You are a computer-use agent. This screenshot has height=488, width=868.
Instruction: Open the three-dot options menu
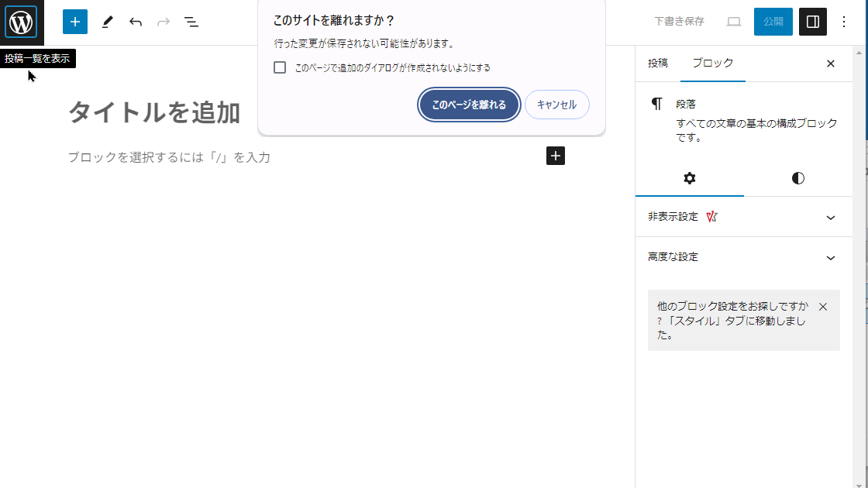(844, 22)
